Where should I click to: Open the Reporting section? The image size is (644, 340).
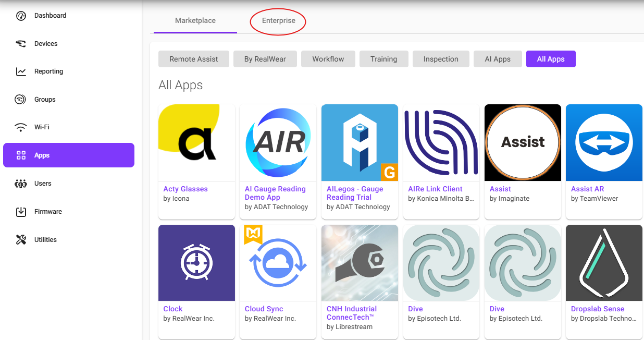[49, 71]
